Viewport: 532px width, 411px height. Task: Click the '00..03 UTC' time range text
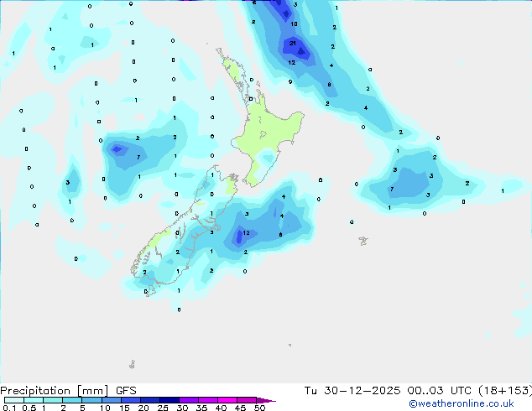point(439,391)
